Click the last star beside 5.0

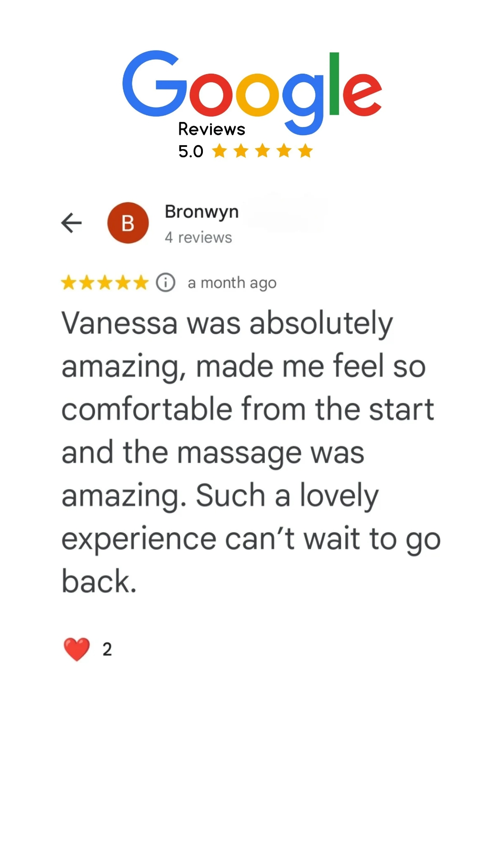pyautogui.click(x=305, y=151)
